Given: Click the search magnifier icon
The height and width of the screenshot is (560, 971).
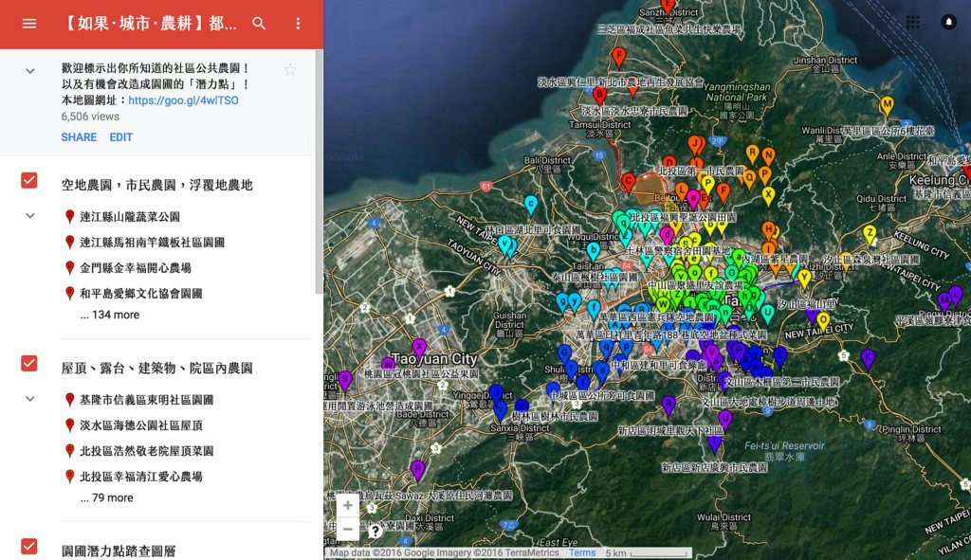Looking at the screenshot, I should tap(259, 24).
